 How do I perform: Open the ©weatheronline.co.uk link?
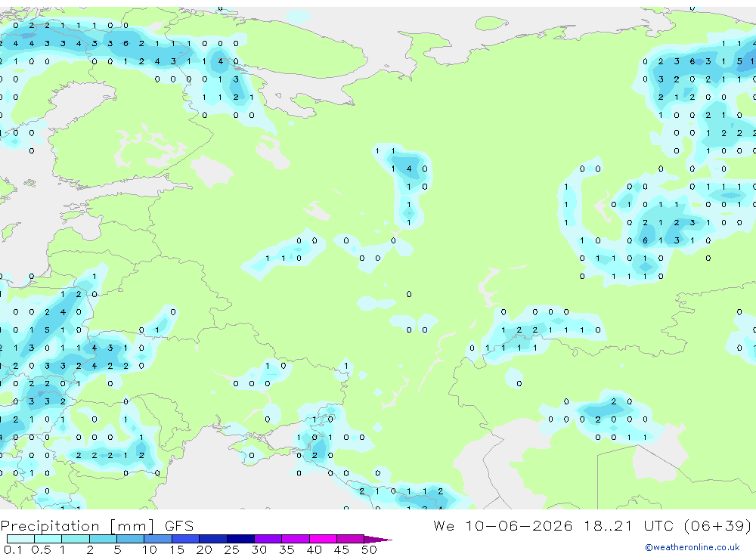(x=692, y=547)
